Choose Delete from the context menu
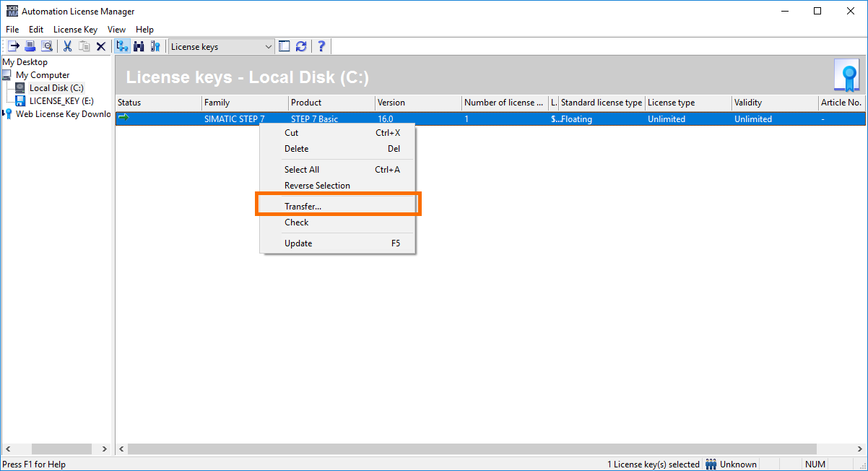Screen dimensions: 868x471 click(338, 149)
